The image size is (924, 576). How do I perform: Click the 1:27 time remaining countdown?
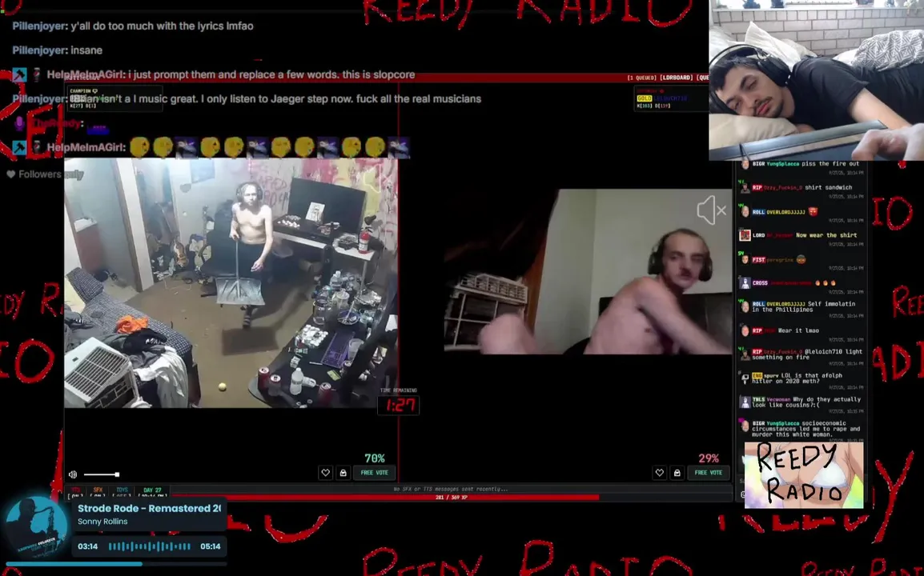pyautogui.click(x=399, y=405)
